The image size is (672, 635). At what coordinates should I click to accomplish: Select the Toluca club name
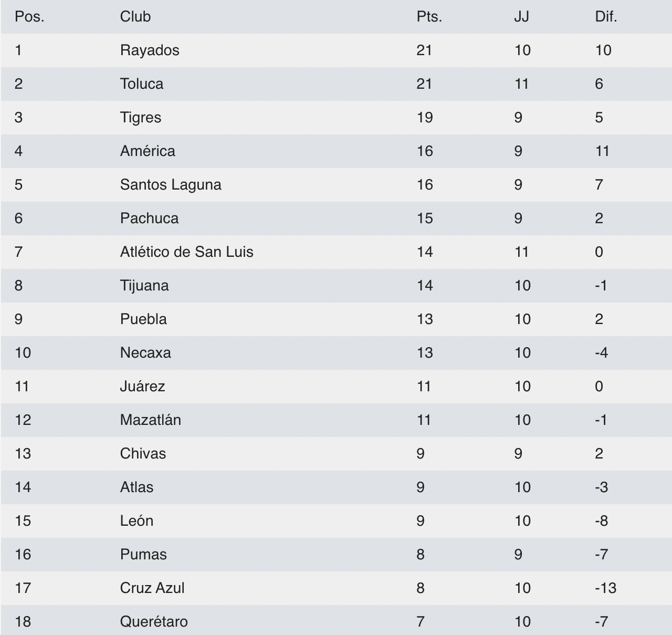pyautogui.click(x=142, y=84)
